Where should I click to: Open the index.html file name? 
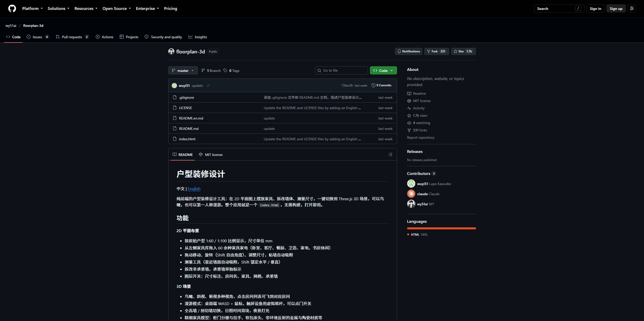coord(187,139)
